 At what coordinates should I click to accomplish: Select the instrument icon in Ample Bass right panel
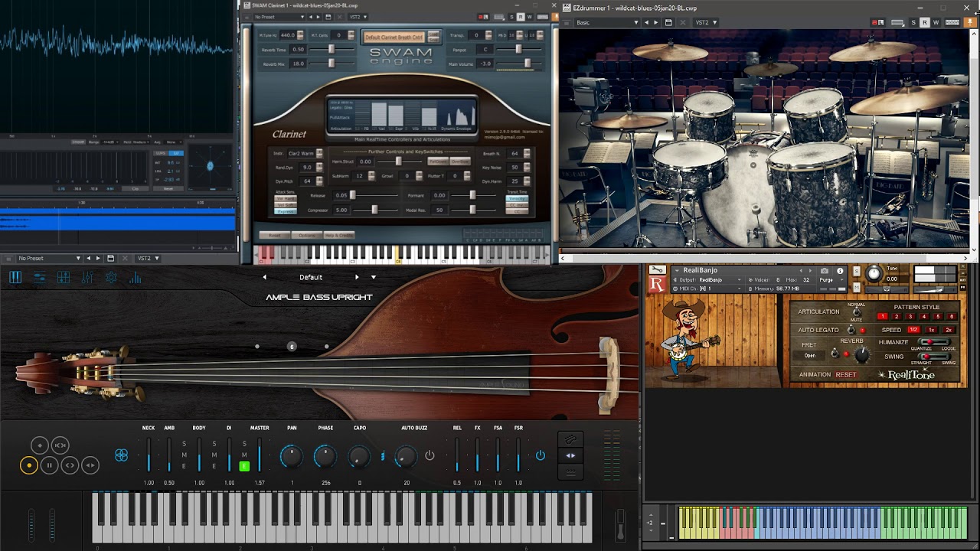coord(570,439)
